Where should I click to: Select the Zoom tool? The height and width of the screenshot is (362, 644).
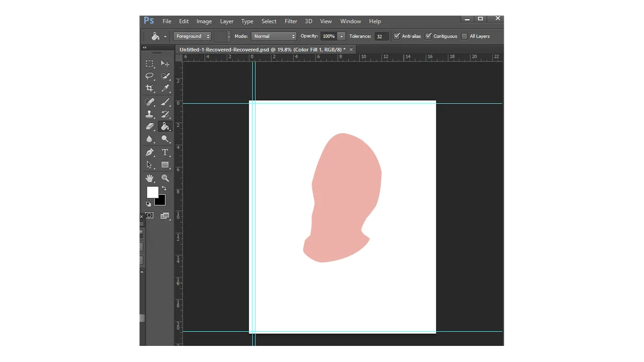(165, 178)
